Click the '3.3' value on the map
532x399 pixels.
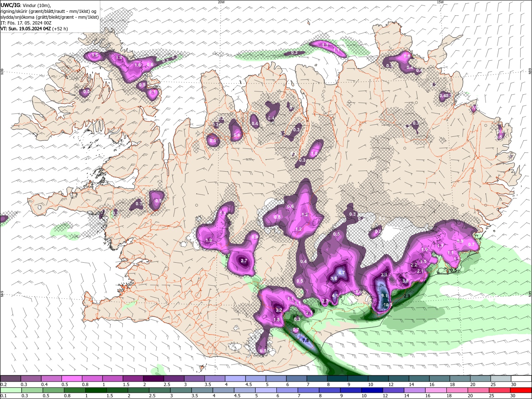[x=384, y=275]
